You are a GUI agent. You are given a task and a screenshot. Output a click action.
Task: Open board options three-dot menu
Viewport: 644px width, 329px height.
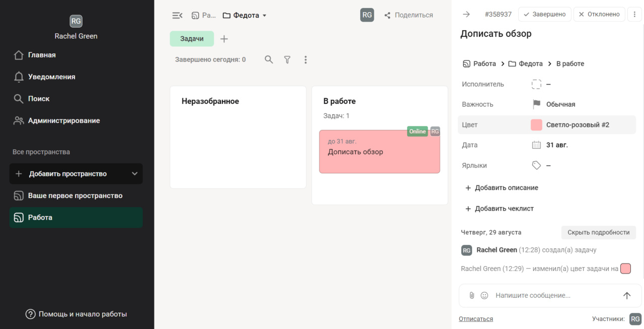click(x=305, y=59)
